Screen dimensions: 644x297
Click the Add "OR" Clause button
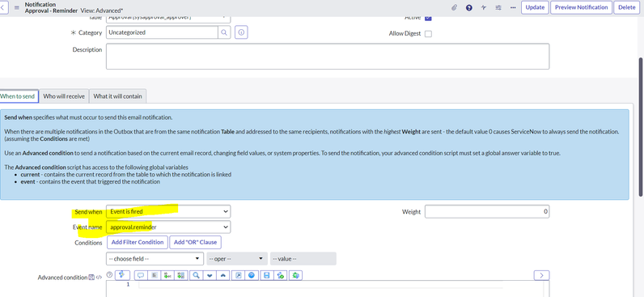pos(196,242)
